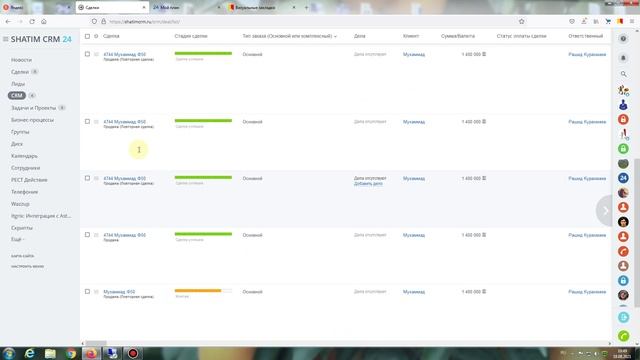Viewport: 640px width, 360px height.
Task: Click the search magnifier in right panel
Action: point(623,74)
